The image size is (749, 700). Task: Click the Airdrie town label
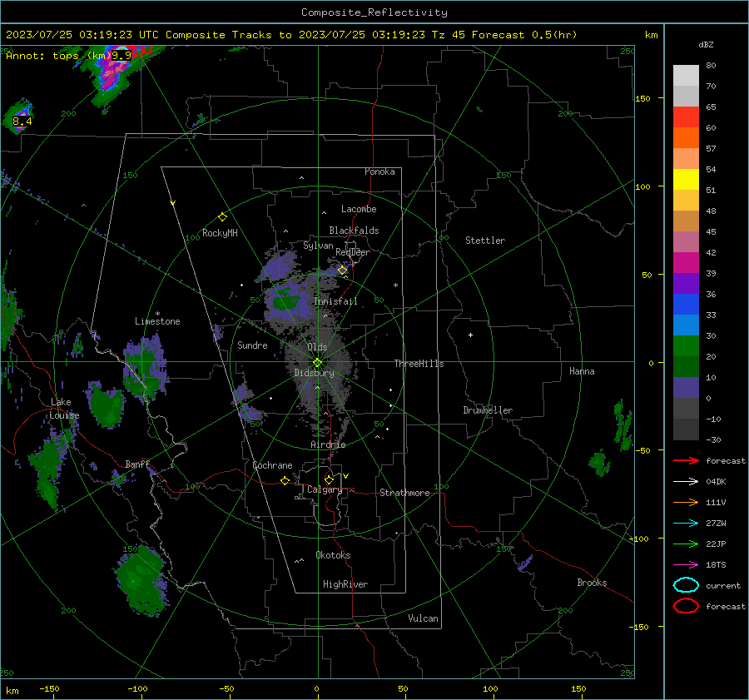pyautogui.click(x=328, y=444)
